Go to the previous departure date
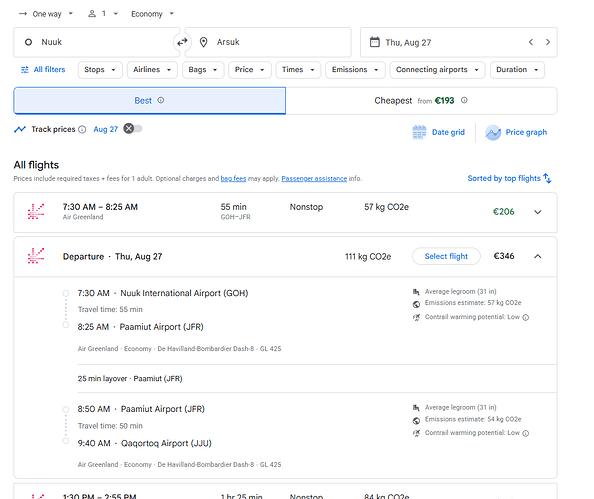The image size is (594, 499). click(x=531, y=42)
